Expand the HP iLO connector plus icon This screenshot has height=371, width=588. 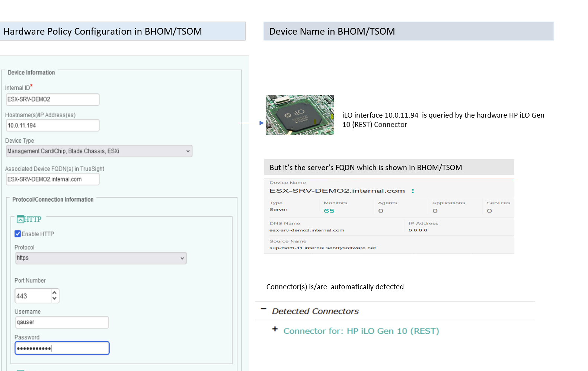(x=275, y=329)
